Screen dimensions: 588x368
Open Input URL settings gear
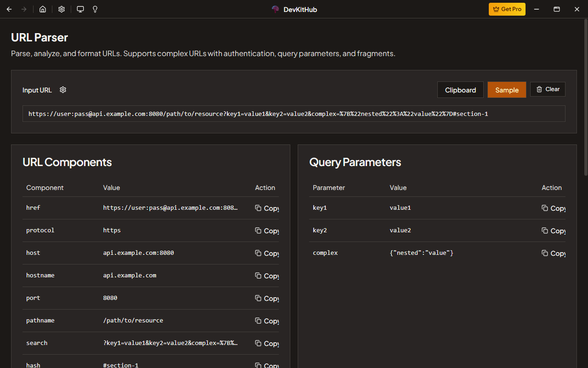(63, 90)
